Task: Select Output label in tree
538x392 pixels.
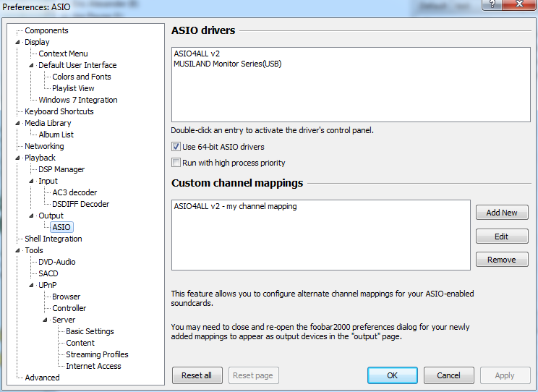Action: (x=51, y=216)
